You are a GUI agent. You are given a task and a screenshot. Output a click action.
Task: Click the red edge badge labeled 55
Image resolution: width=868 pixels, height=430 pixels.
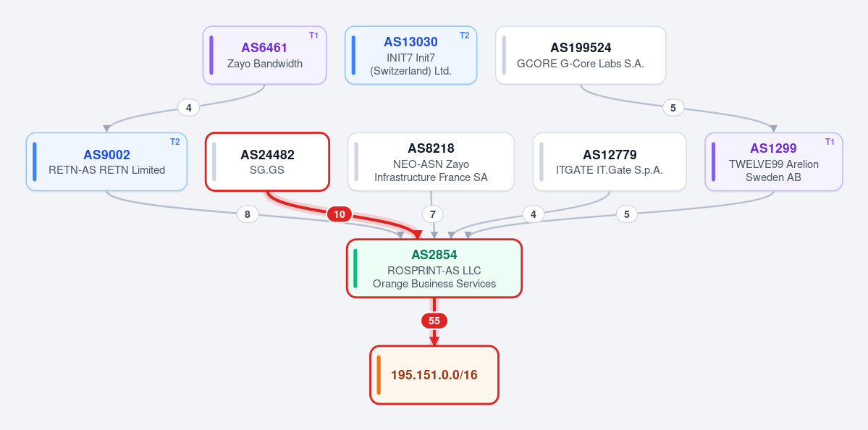coord(434,321)
